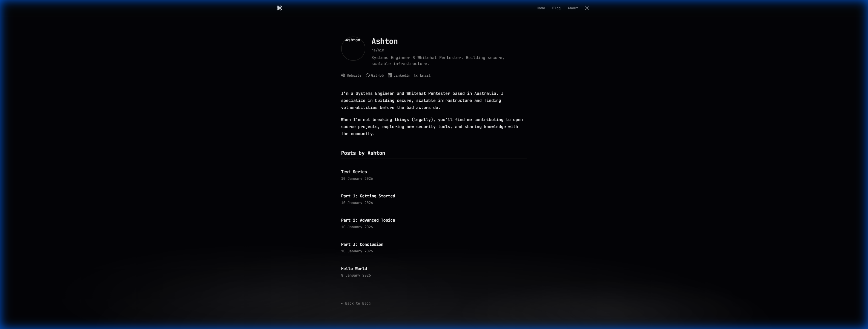Click the envelope Email icon
868x329 pixels.
point(416,75)
